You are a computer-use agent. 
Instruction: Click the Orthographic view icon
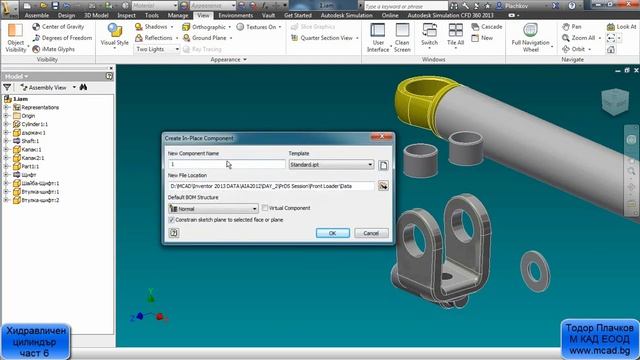[186, 27]
